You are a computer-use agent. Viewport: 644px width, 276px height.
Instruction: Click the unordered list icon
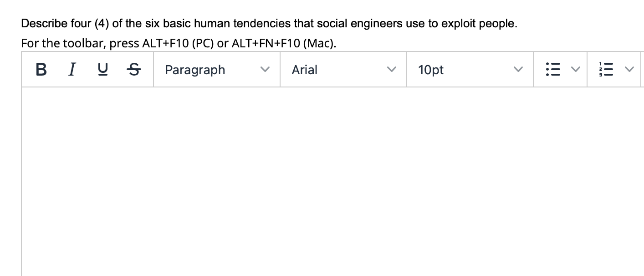click(553, 69)
